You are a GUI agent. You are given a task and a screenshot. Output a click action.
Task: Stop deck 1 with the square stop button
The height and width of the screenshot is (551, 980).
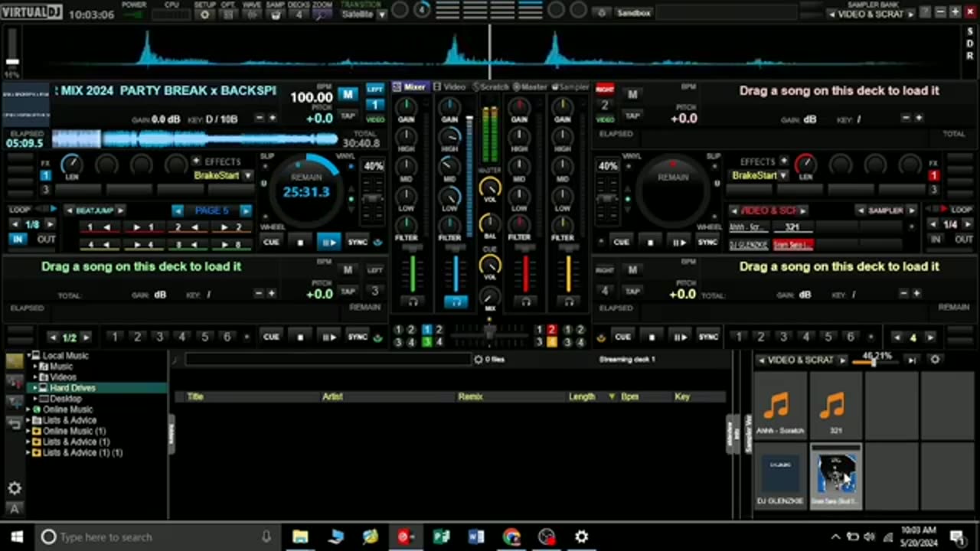(300, 243)
